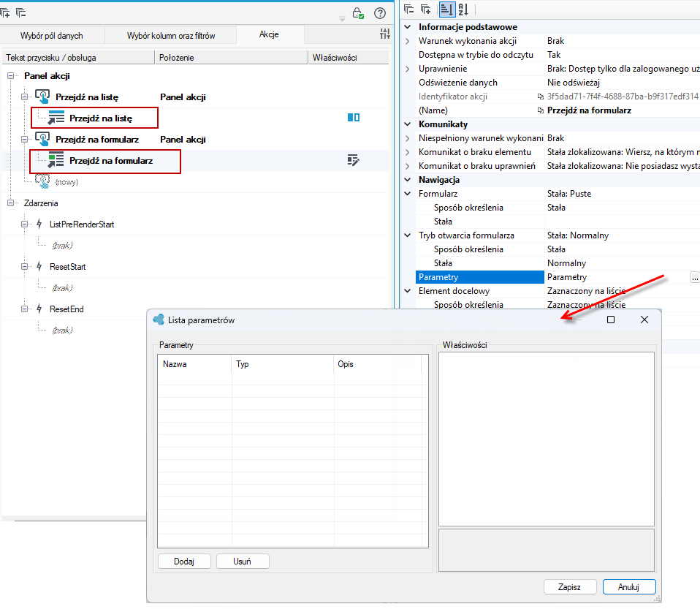700x612 pixels.
Task: Click the copy icon next to Identyfikator akcji
Action: tap(540, 97)
